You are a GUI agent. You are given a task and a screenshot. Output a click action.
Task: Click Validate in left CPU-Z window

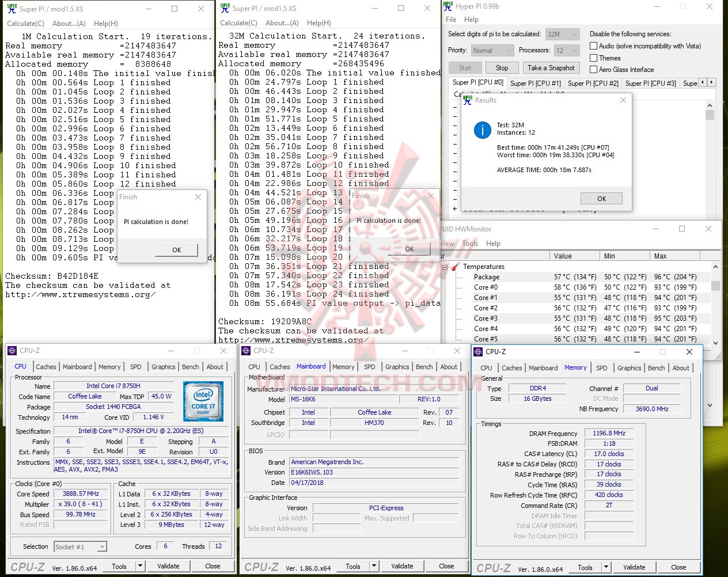click(168, 566)
